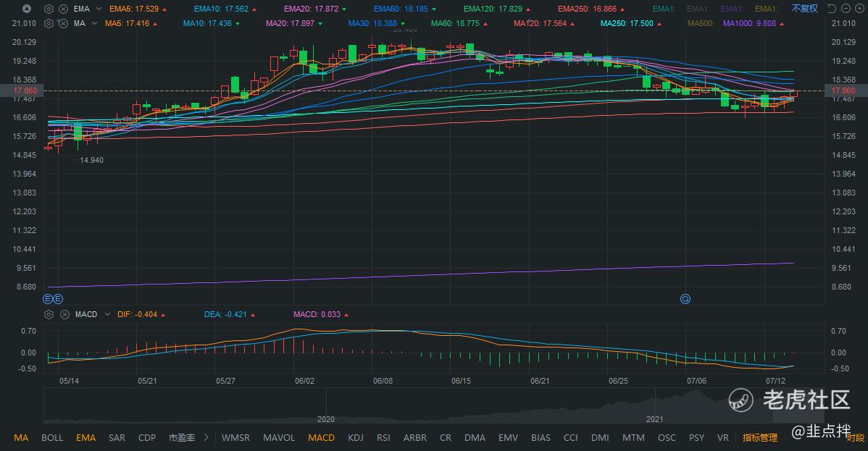868x451 pixels.
Task: Remove the EMA indicator with its X icon
Action: pyautogui.click(x=64, y=9)
